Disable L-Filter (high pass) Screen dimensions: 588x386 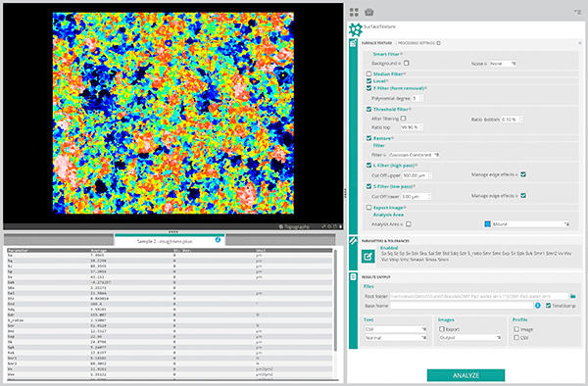(369, 166)
